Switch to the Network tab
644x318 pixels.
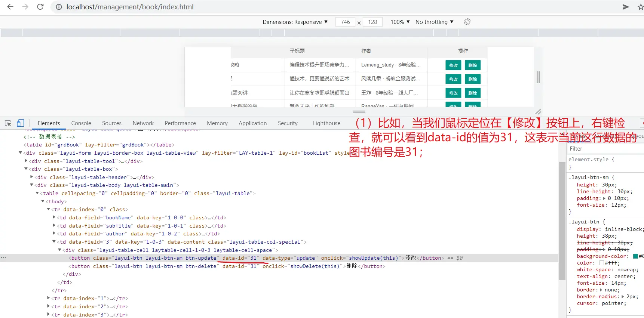pos(143,123)
